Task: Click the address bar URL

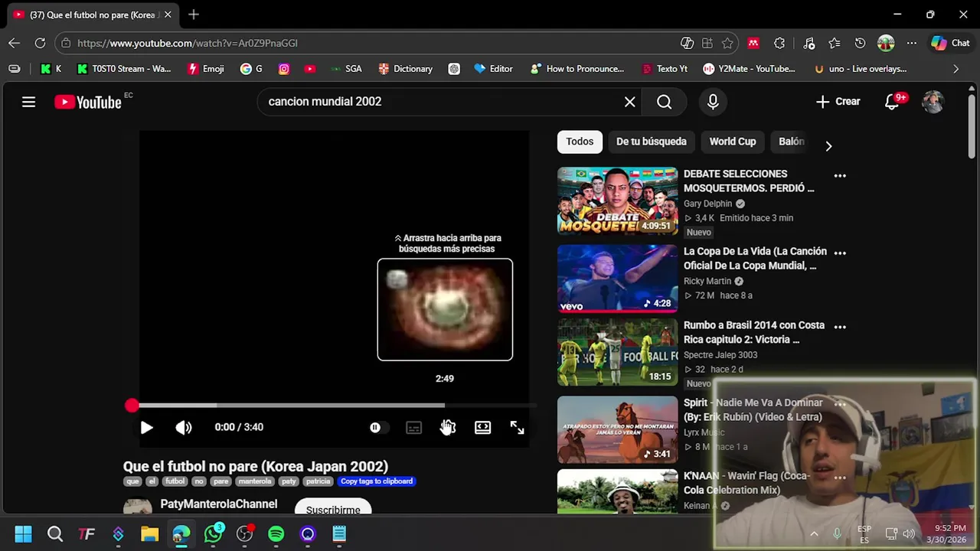Action: point(188,44)
